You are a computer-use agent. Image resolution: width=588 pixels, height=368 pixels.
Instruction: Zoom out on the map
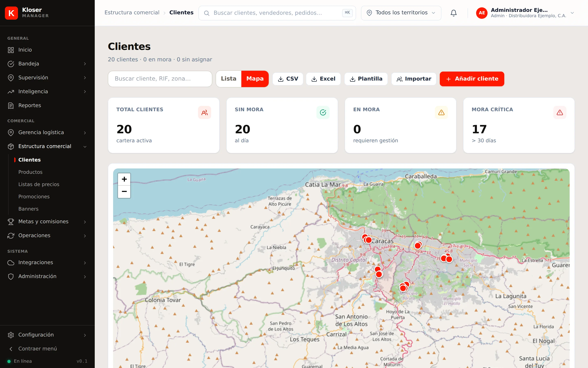pyautogui.click(x=124, y=192)
